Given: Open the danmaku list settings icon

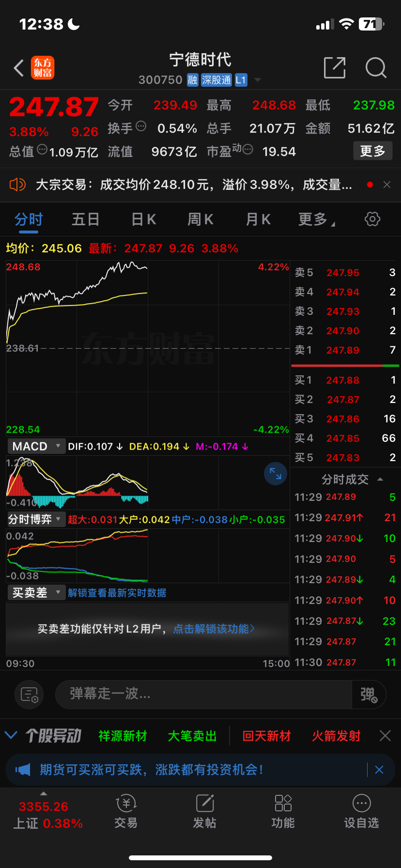Looking at the screenshot, I should [x=29, y=695].
